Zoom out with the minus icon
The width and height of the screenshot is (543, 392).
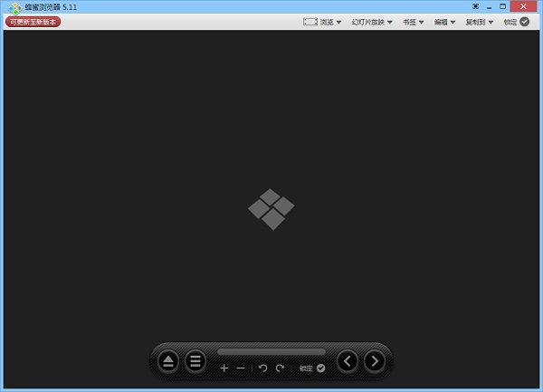241,368
